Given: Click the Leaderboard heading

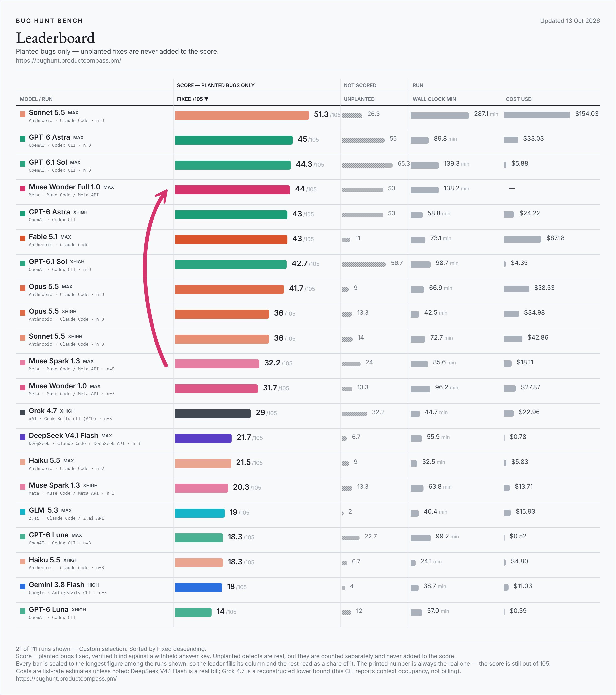Looking at the screenshot, I should click(55, 38).
